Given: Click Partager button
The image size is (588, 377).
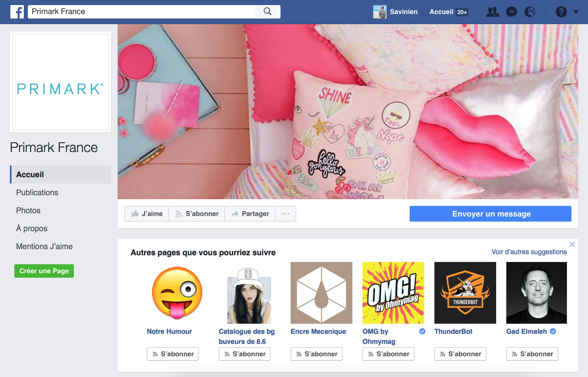Looking at the screenshot, I should (x=250, y=214).
